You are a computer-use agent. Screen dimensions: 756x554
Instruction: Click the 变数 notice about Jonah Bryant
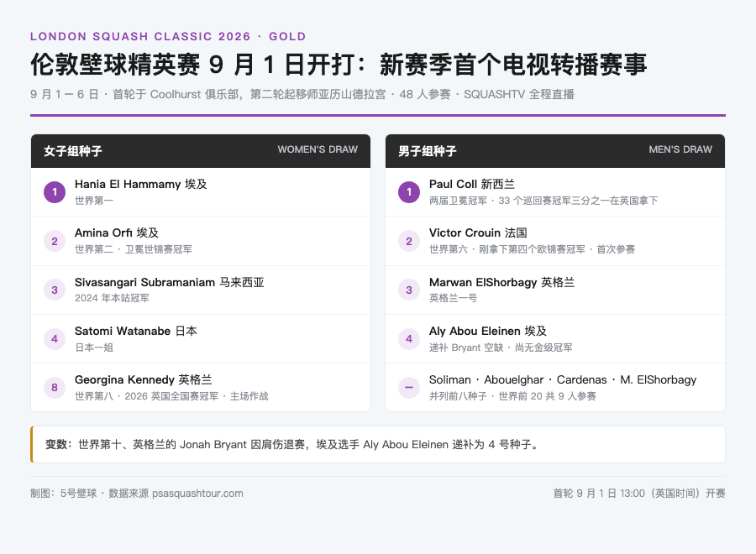pos(378,444)
